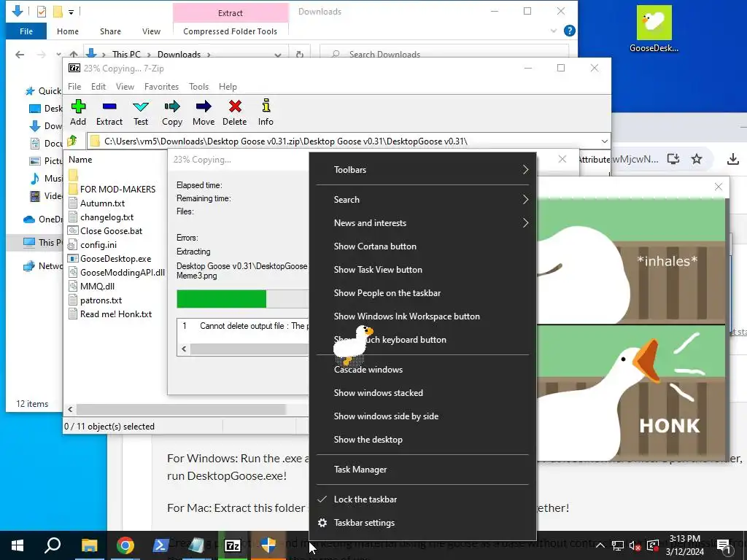Click the Info icon in 7-Zip toolbar

click(x=266, y=106)
